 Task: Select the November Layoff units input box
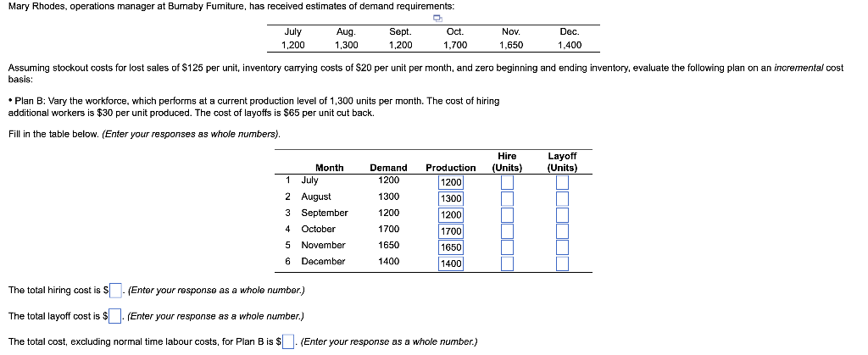tap(563, 247)
